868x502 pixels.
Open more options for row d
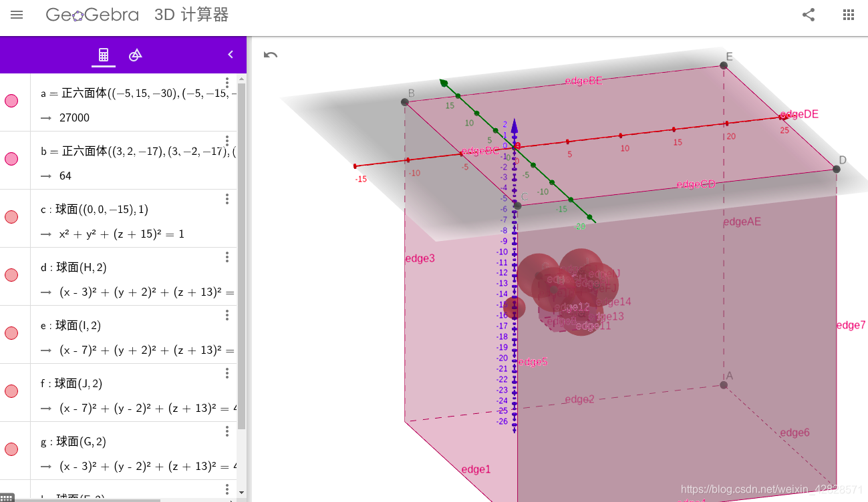point(227,257)
